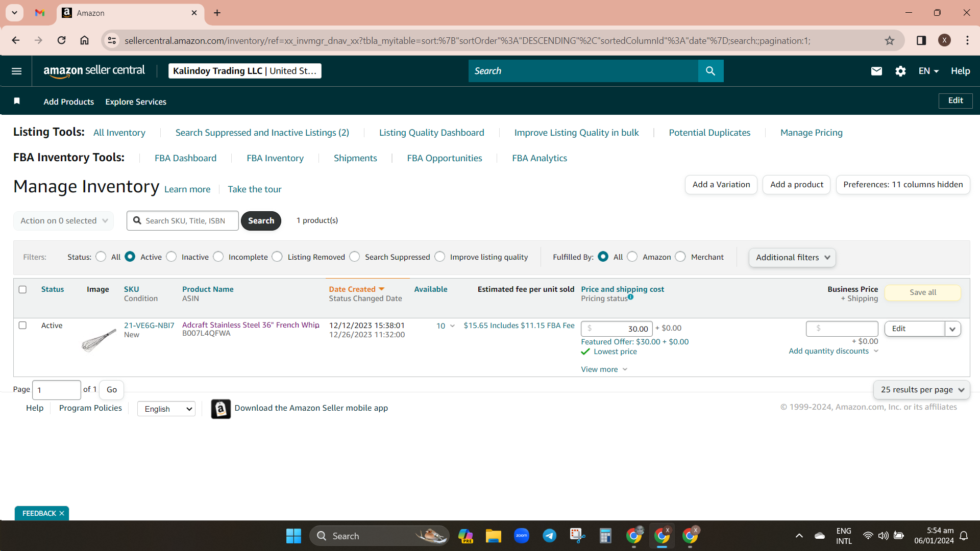980x551 pixels.
Task: Open the Chrome profile avatar
Action: pyautogui.click(x=944, y=40)
